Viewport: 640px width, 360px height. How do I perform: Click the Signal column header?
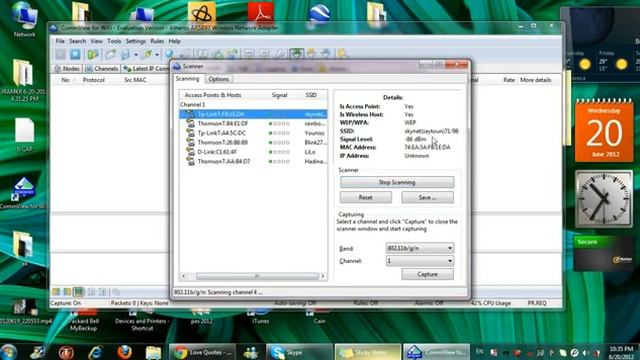[x=280, y=95]
